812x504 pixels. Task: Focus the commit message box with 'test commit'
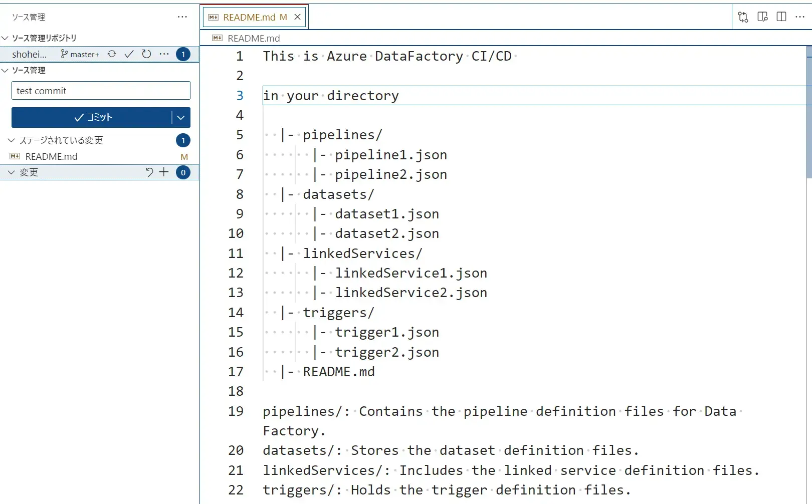pos(101,91)
